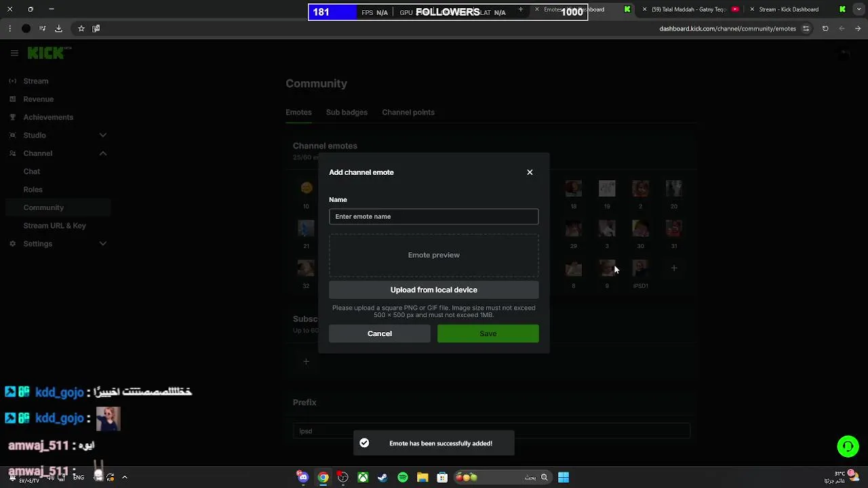Viewport: 868px width, 488px height.
Task: Click the Stream broadcast icon
Action: [12, 81]
